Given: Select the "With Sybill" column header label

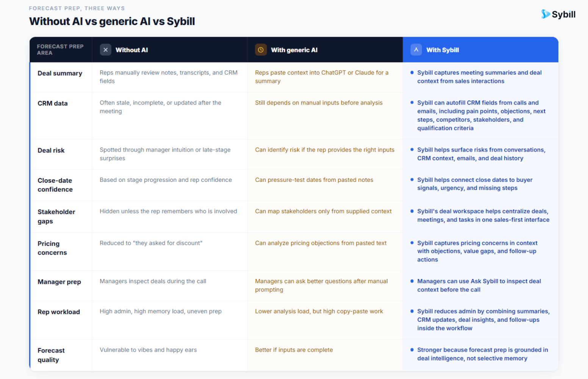Looking at the screenshot, I should pyautogui.click(x=443, y=50).
